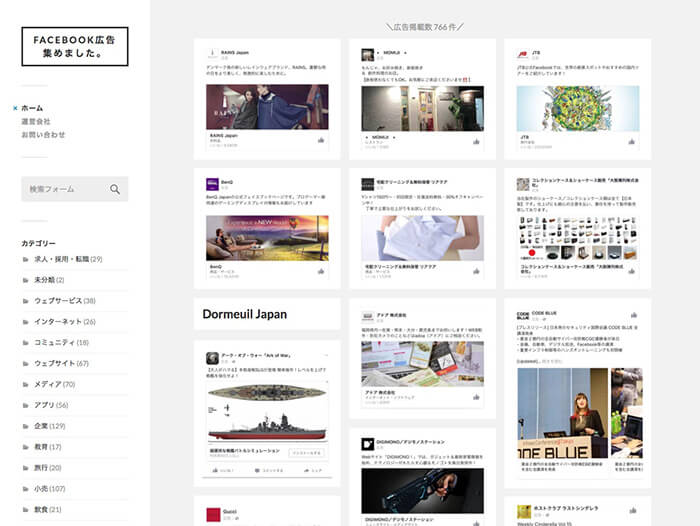Click the like thumb on ホストクラブ ラストシンデレラ card
Viewport: 700px width, 526px height.
pos(633,510)
